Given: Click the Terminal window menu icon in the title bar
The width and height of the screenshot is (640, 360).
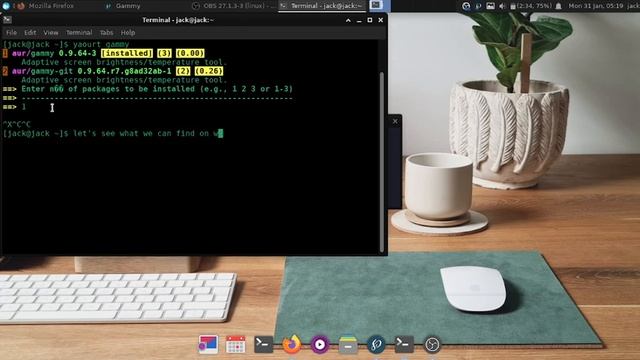Looking at the screenshot, I should (x=7, y=20).
